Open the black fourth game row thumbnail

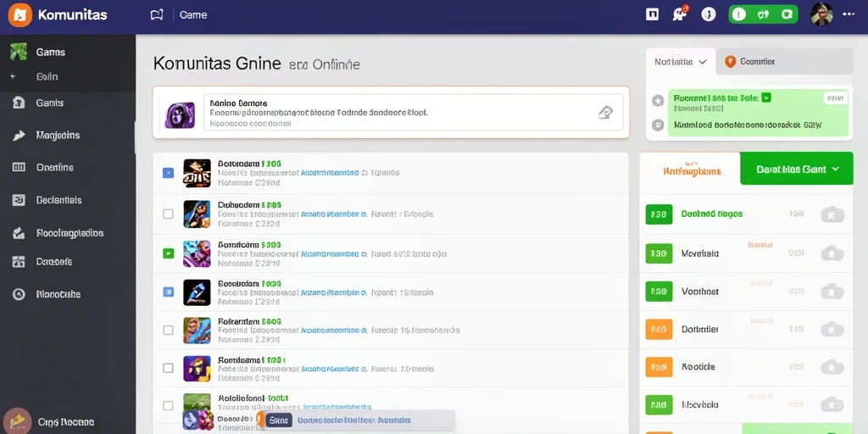pyautogui.click(x=197, y=292)
